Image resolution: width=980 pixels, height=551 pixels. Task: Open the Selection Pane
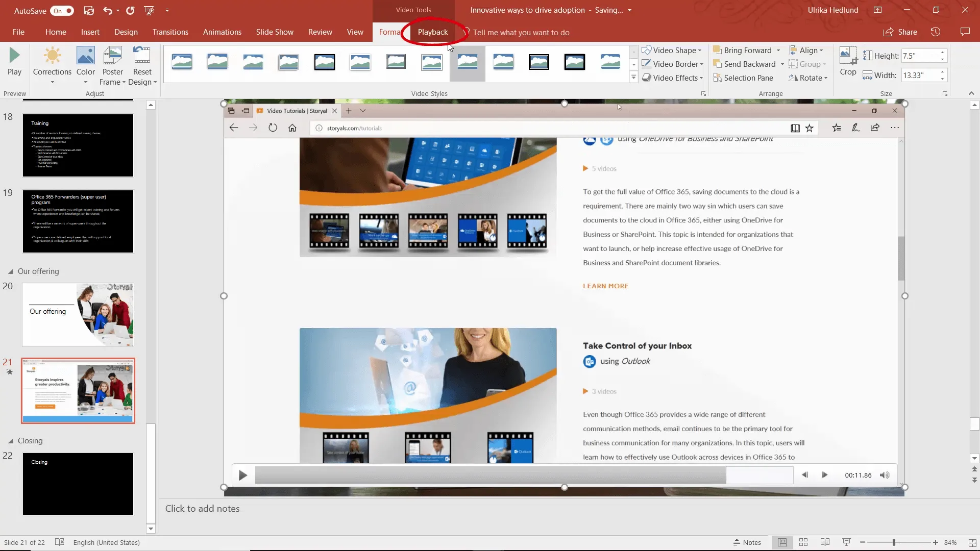[x=743, y=78]
